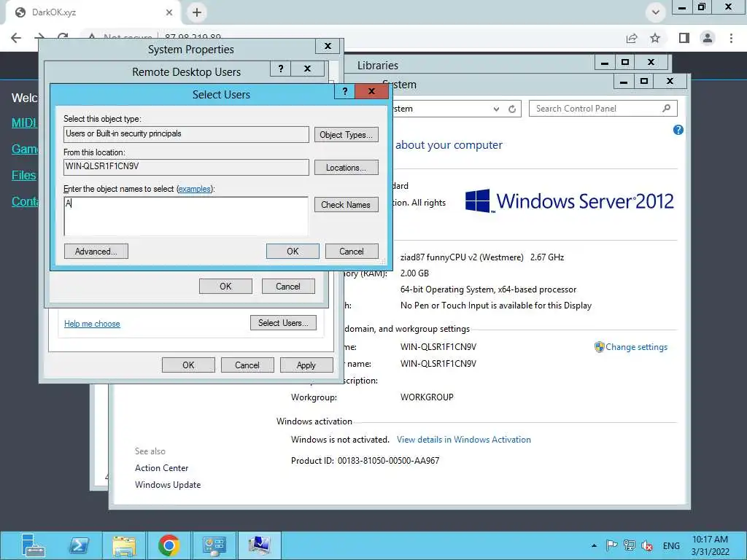This screenshot has height=560, width=747.
Task: Open Files link on webpage
Action: pyautogui.click(x=24, y=175)
